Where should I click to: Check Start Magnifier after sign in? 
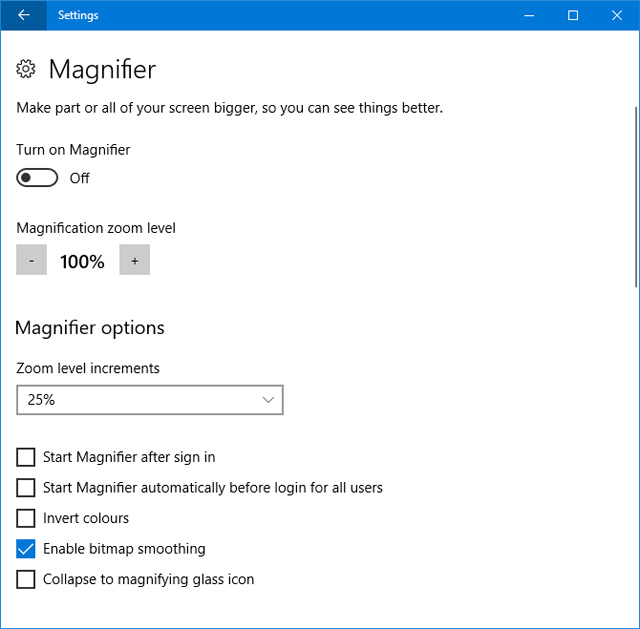[26, 457]
